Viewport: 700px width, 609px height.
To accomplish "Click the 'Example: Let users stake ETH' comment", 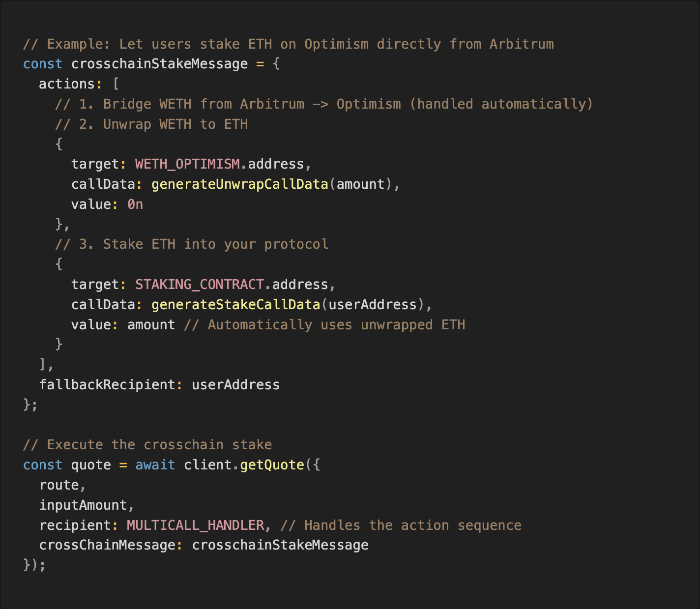I will click(x=288, y=44).
